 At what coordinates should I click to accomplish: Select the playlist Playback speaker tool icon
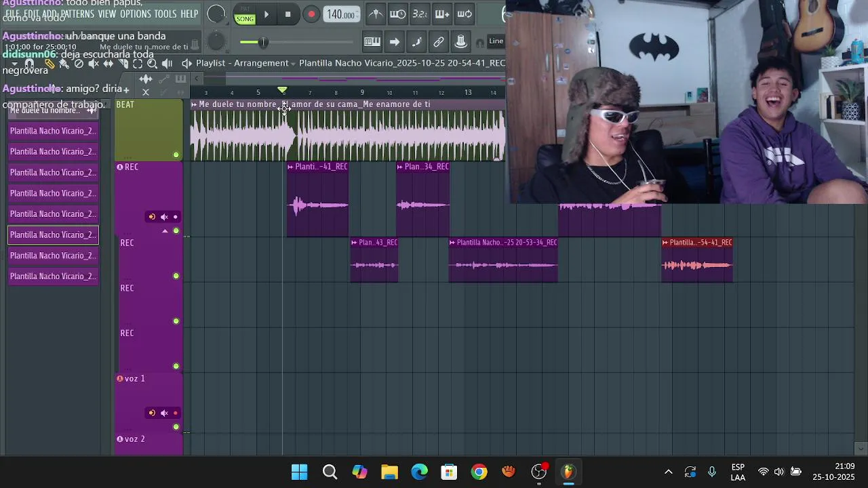[x=167, y=64]
